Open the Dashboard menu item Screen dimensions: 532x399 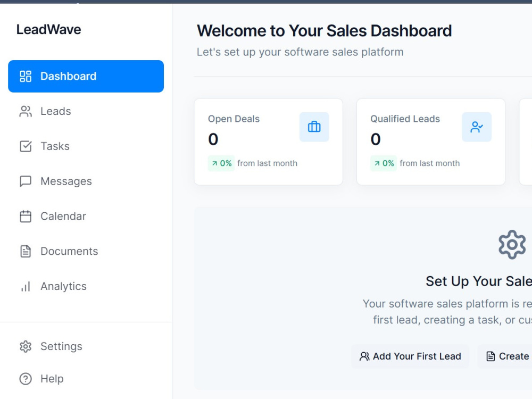pyautogui.click(x=86, y=76)
